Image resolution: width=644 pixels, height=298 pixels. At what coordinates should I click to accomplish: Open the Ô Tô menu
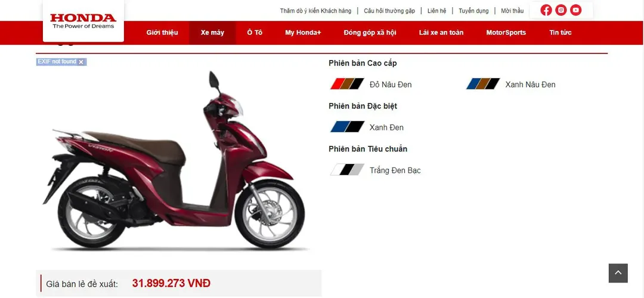(x=255, y=33)
